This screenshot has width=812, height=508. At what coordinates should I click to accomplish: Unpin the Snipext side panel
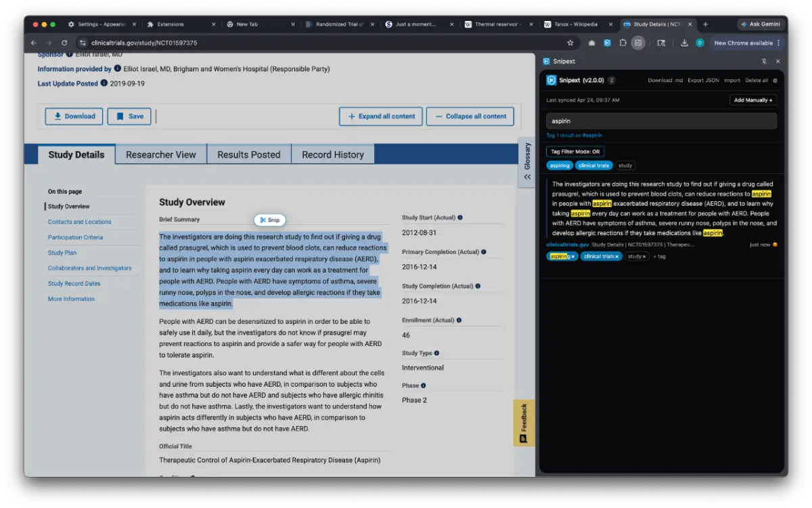click(764, 61)
